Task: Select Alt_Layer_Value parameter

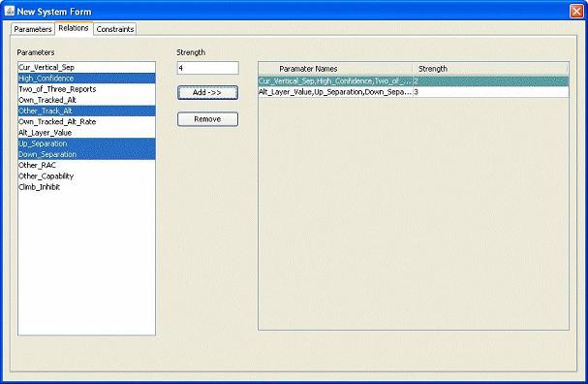Action: click(x=86, y=133)
